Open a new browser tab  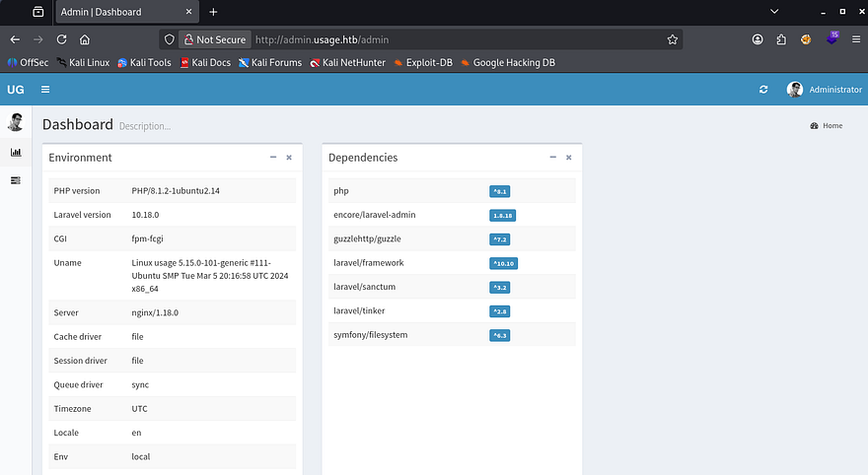tap(213, 12)
